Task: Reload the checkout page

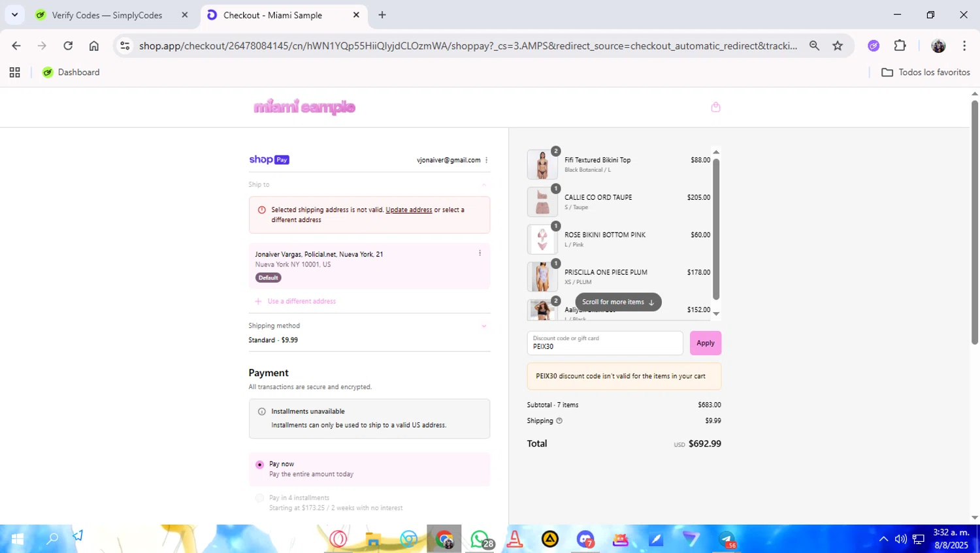Action: coord(68,46)
